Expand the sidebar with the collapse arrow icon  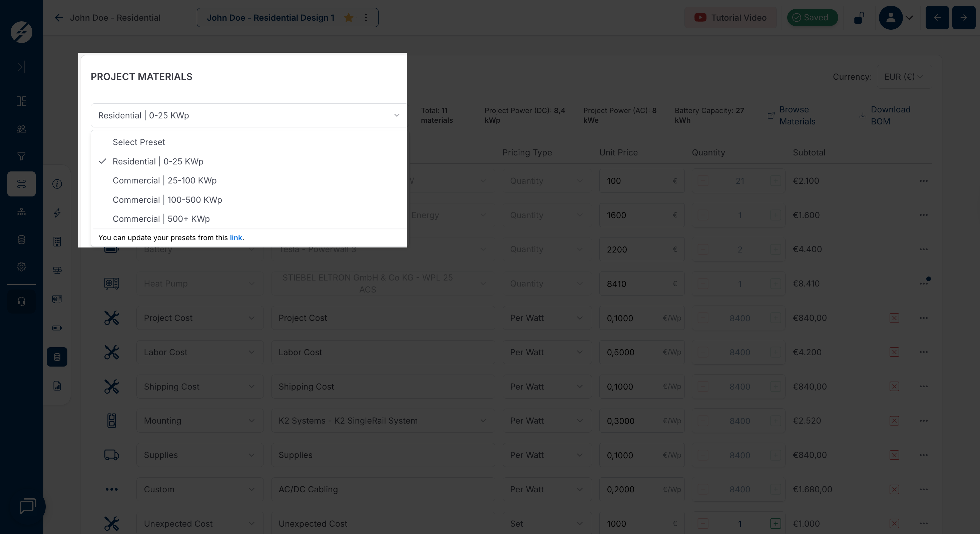pos(21,67)
